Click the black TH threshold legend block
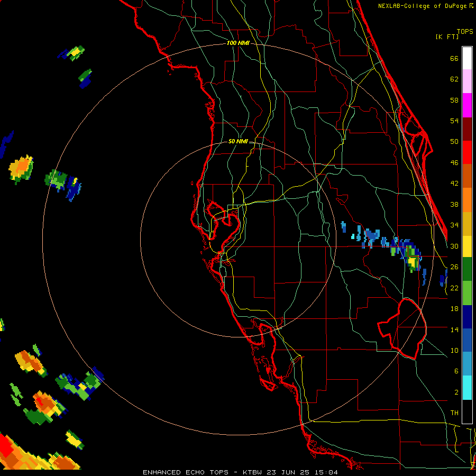Viewport: 476px width, 476px height. coord(467,411)
